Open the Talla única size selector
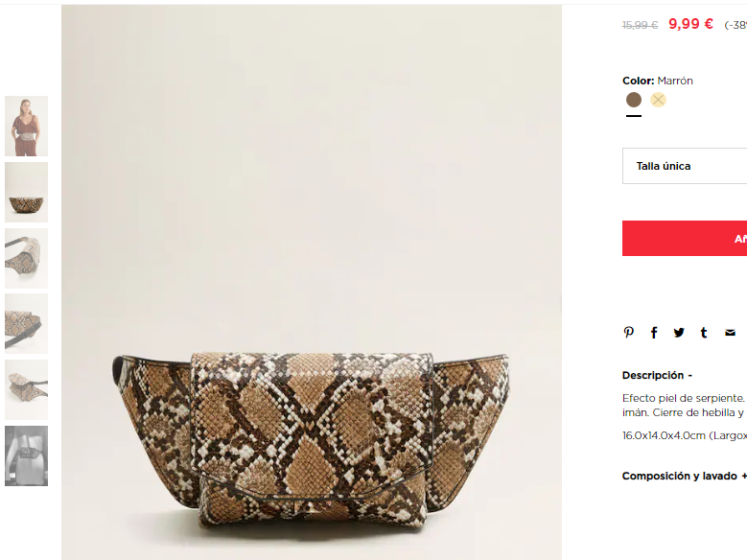The image size is (747, 560). tap(685, 166)
